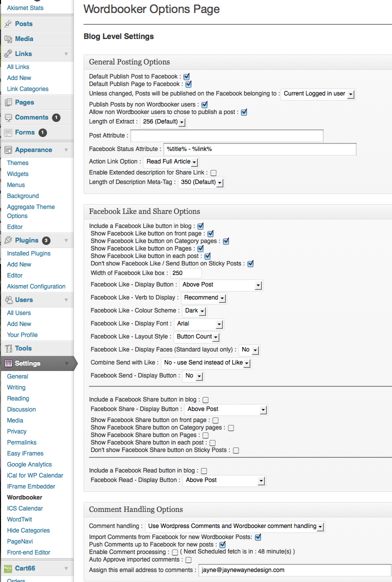This screenshot has height=582, width=392.
Task: Toggle Publish Posts by non Wordbooker users
Action: pyautogui.click(x=204, y=104)
